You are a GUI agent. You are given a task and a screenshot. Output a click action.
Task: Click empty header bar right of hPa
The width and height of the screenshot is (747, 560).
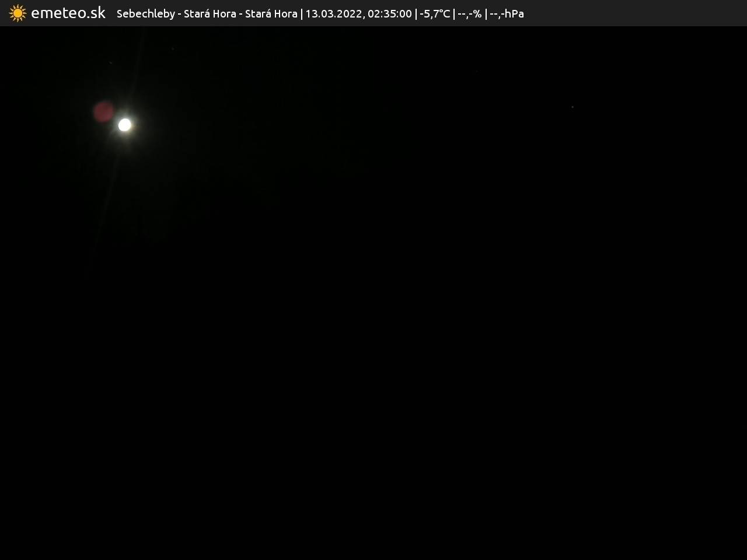(636, 13)
